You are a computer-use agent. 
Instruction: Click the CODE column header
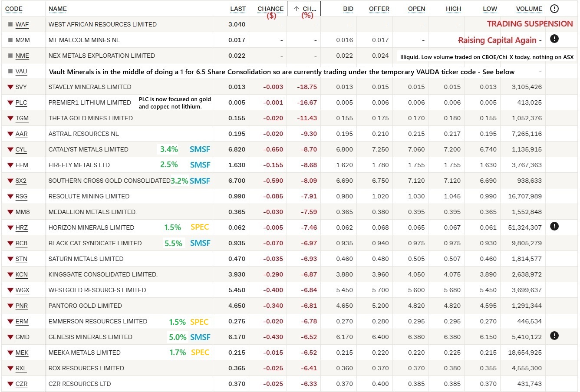tap(14, 9)
